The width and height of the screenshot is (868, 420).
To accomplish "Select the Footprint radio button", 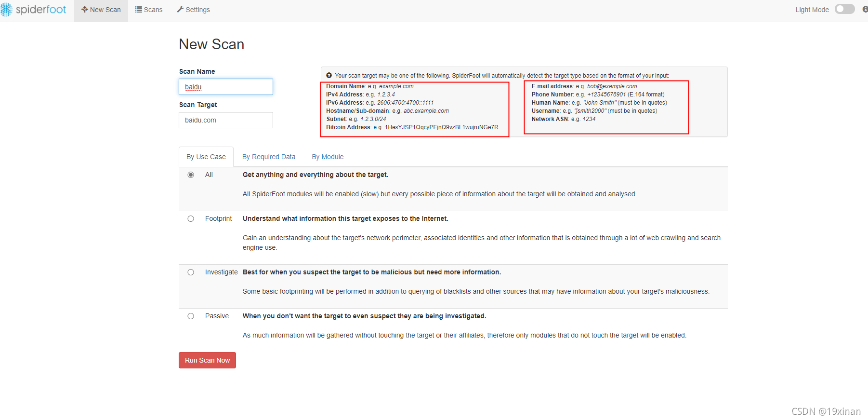I will 191,219.
